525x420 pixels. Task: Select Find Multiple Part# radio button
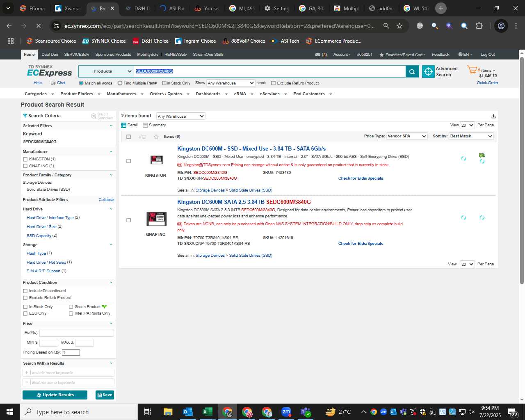(x=120, y=83)
